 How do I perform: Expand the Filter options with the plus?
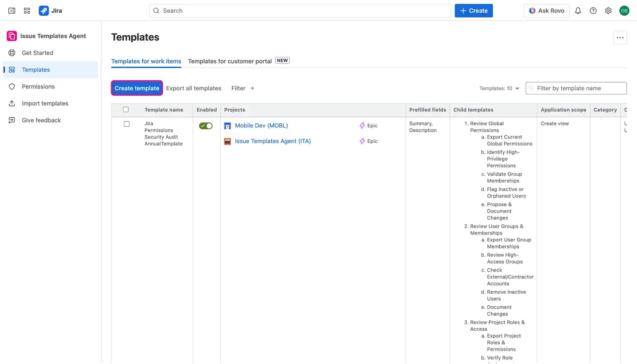(x=252, y=88)
